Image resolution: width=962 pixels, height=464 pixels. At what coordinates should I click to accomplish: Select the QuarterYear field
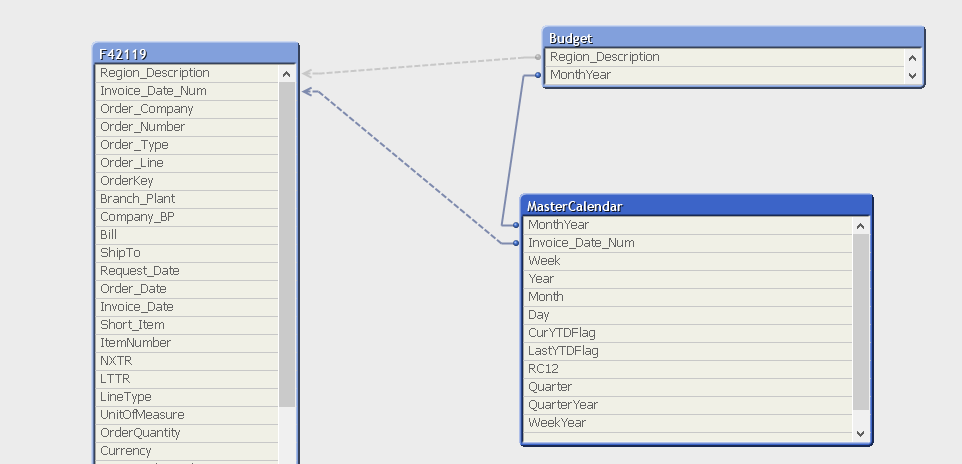(x=688, y=405)
